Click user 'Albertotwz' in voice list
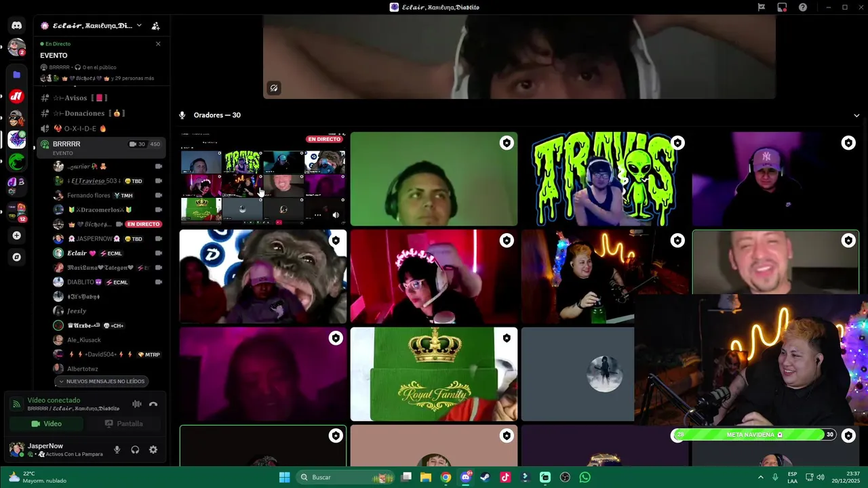The image size is (868, 488). tap(108, 368)
